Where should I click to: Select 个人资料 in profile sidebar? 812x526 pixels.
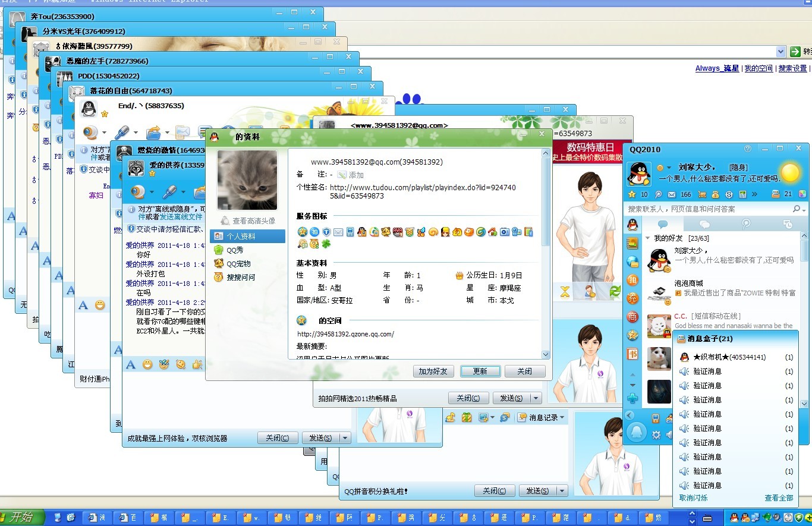tap(247, 236)
